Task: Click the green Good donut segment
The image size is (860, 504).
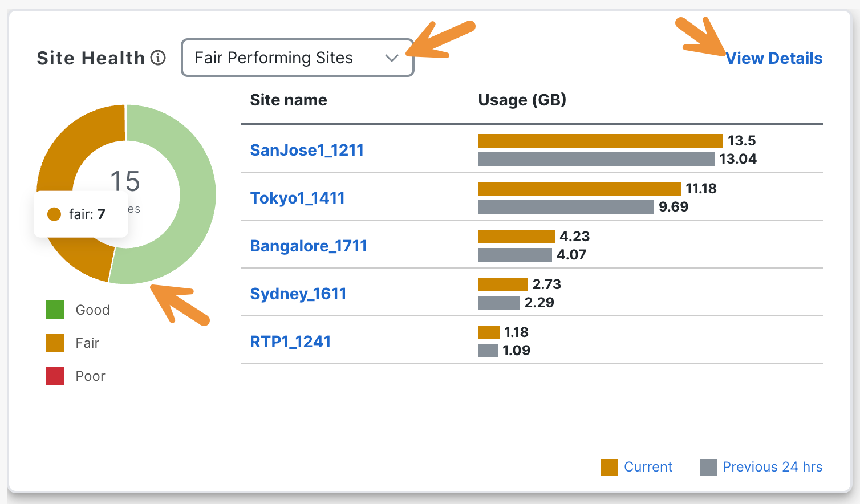Action: click(x=197, y=194)
